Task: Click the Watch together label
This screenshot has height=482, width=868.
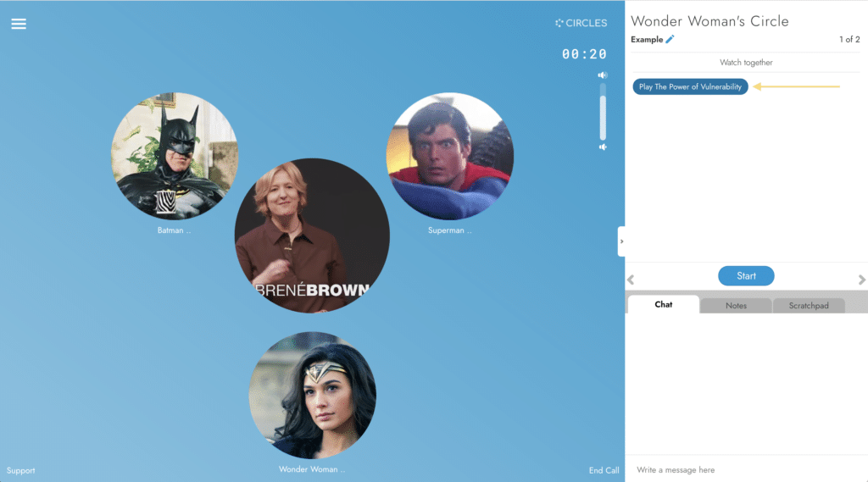Action: (x=746, y=63)
